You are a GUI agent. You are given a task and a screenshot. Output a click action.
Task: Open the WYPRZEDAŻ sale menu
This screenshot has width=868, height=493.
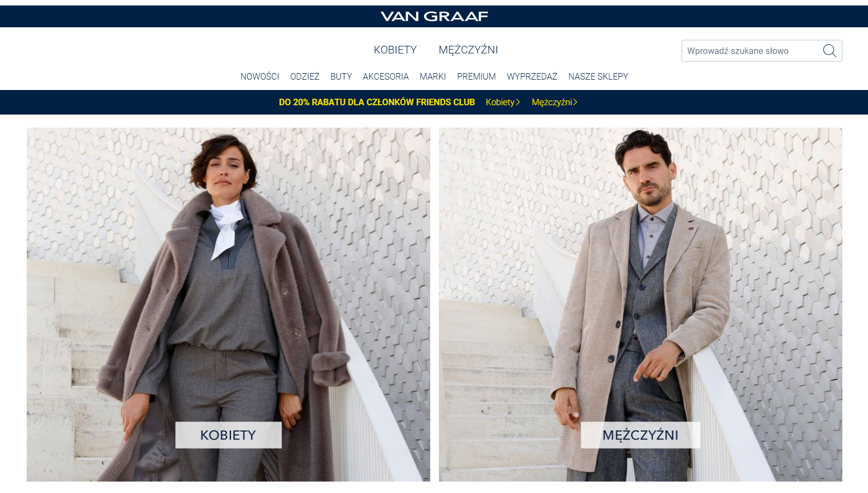pos(532,76)
